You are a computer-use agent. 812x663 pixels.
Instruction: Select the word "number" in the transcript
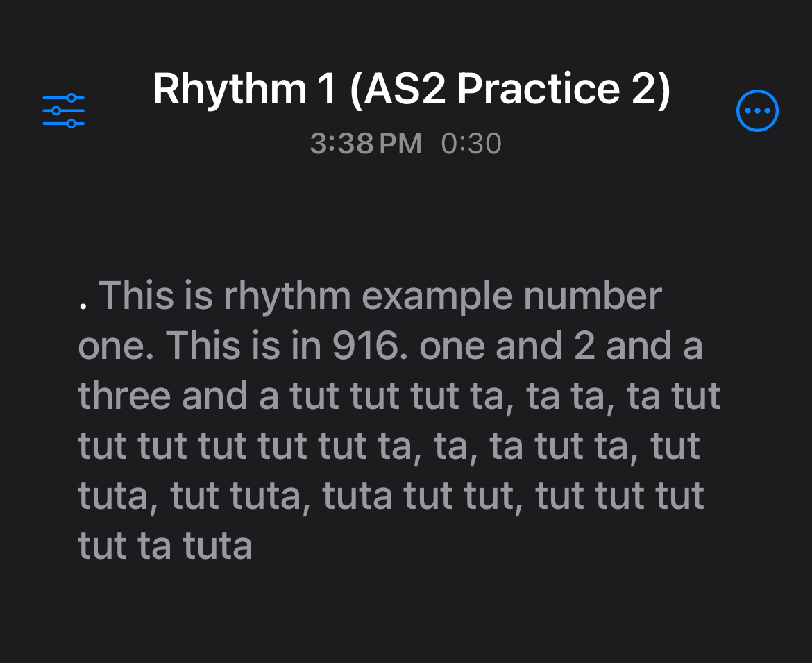[592, 296]
